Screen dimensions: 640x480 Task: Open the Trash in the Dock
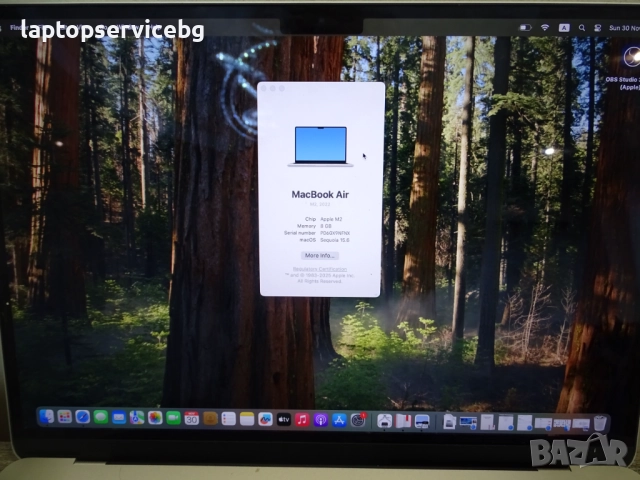[x=600, y=423]
